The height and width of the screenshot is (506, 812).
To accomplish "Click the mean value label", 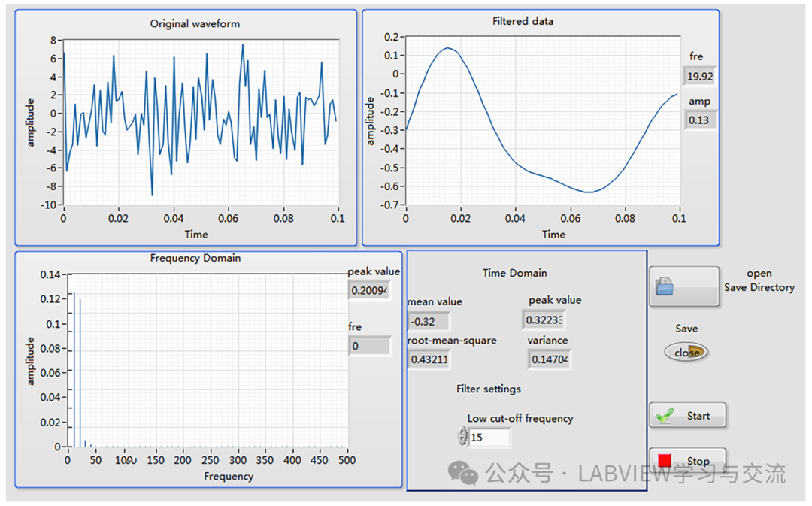I will (x=435, y=302).
